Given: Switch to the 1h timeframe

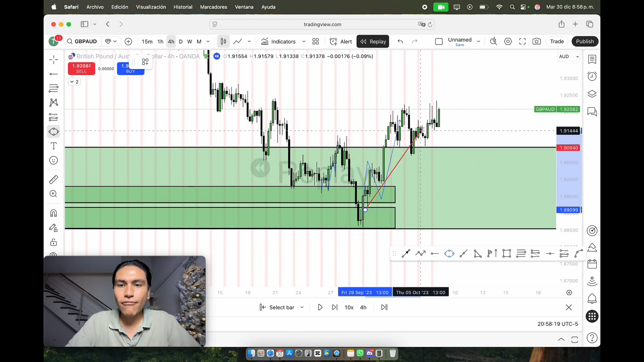Looking at the screenshot, I should point(160,41).
